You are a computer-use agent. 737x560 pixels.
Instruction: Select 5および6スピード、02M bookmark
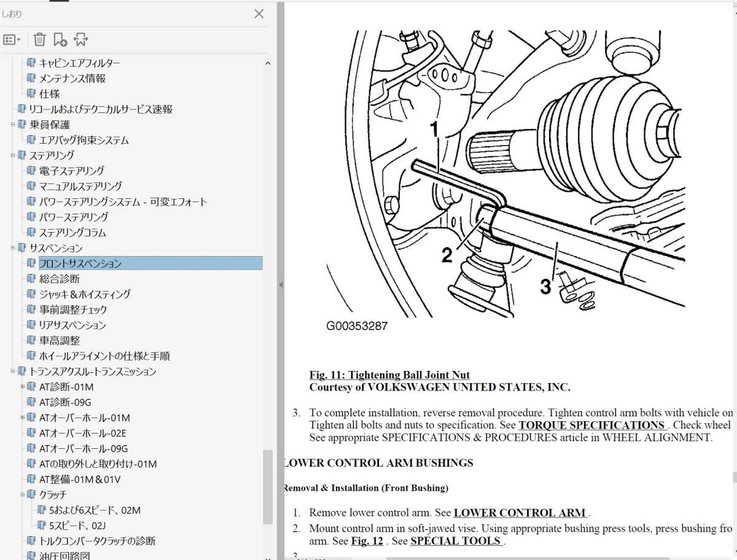point(95,510)
